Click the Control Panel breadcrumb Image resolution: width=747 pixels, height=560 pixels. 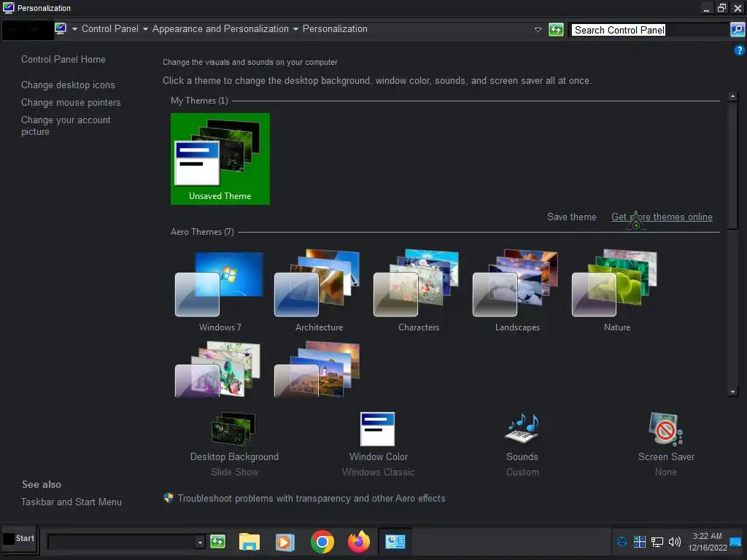click(110, 29)
